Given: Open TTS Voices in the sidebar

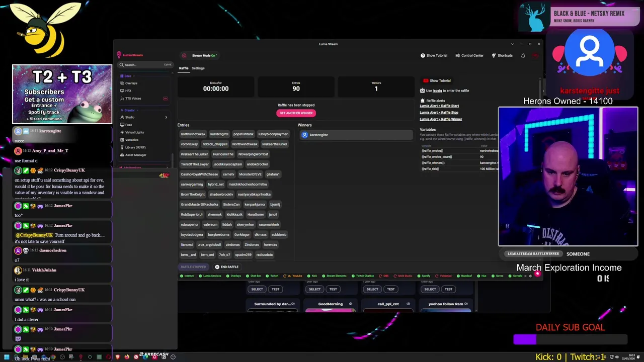Looking at the screenshot, I should (130, 99).
